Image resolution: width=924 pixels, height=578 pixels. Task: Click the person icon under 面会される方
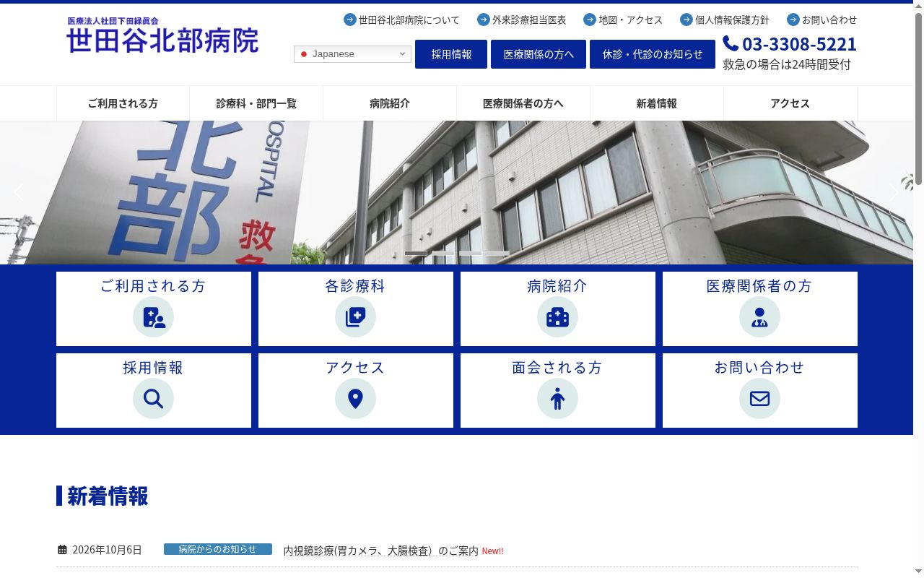558,399
